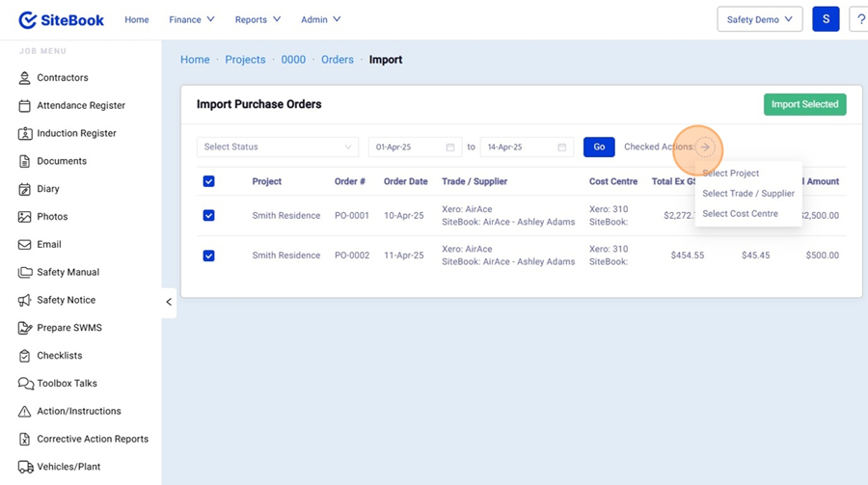Toggle the select-all checkbox in table header
Screen dimensions: 868x485
(208, 181)
